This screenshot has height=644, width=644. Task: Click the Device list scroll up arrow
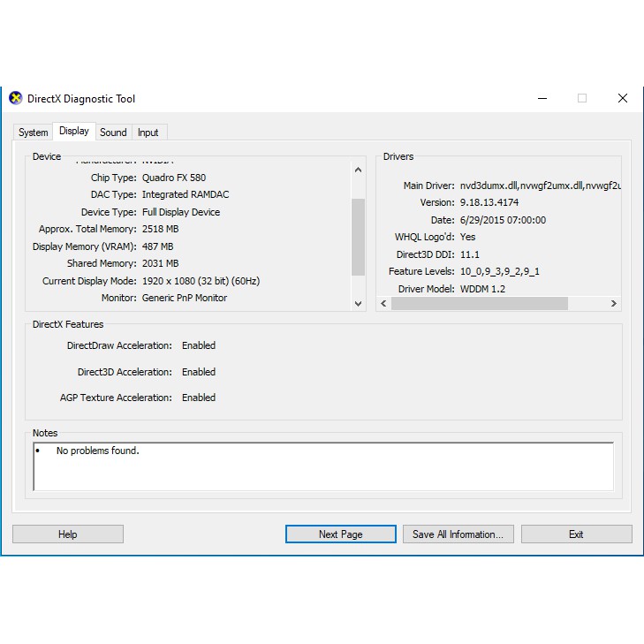[358, 170]
